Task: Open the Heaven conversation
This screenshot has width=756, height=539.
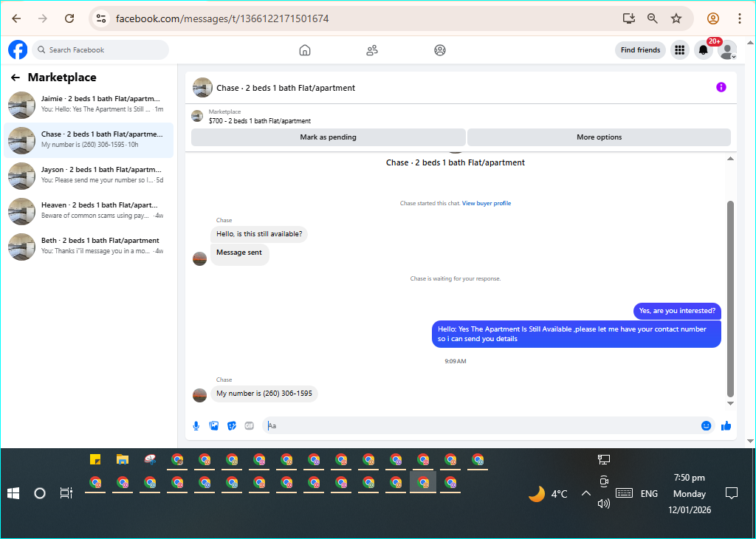Action: [x=89, y=210]
